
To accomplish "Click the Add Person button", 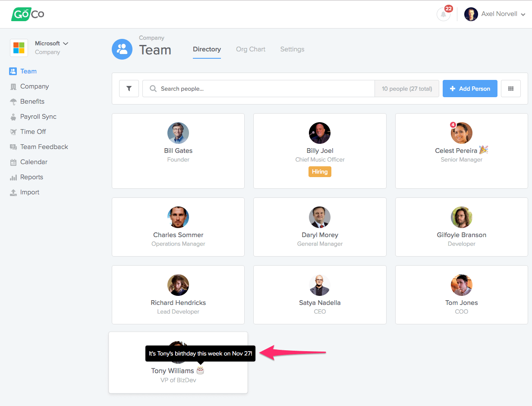I will pyautogui.click(x=470, y=88).
